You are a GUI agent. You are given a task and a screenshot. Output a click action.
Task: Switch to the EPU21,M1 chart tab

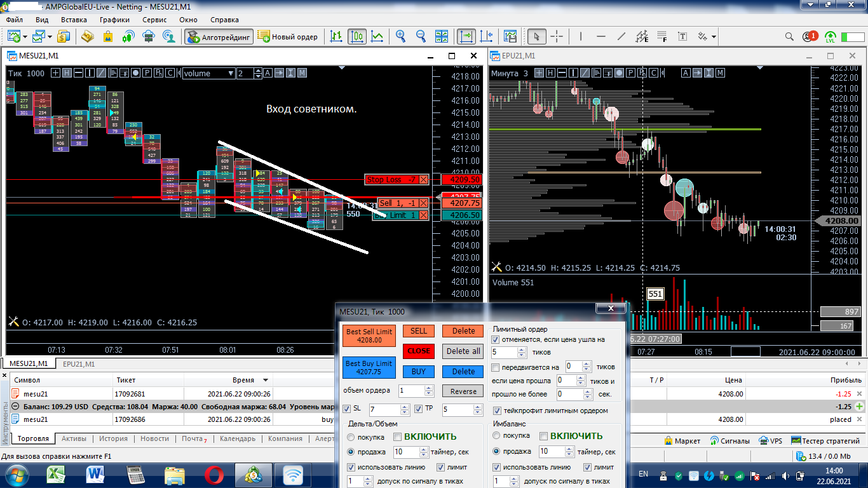point(79,364)
